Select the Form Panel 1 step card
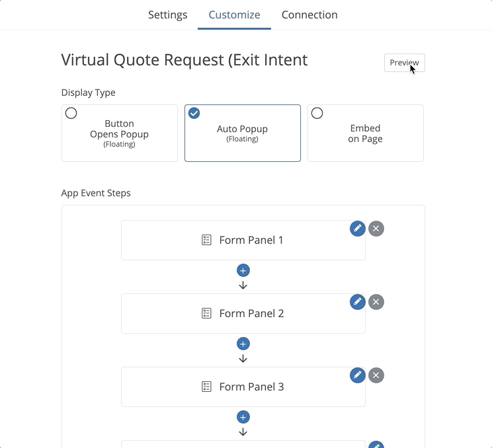The width and height of the screenshot is (492, 448). click(243, 241)
